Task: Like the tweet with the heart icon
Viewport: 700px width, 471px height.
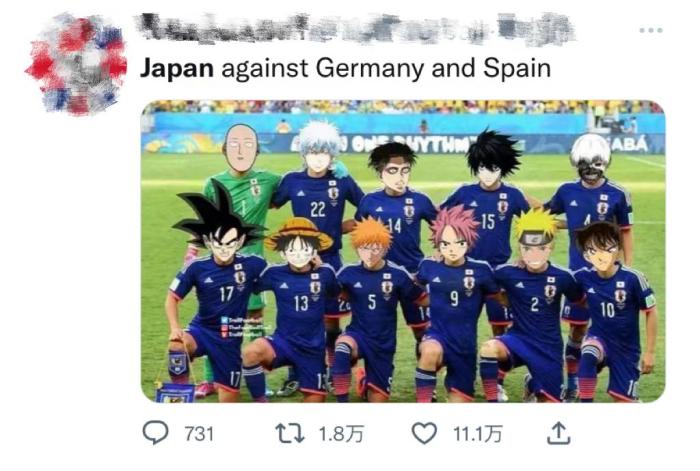Action: click(424, 433)
